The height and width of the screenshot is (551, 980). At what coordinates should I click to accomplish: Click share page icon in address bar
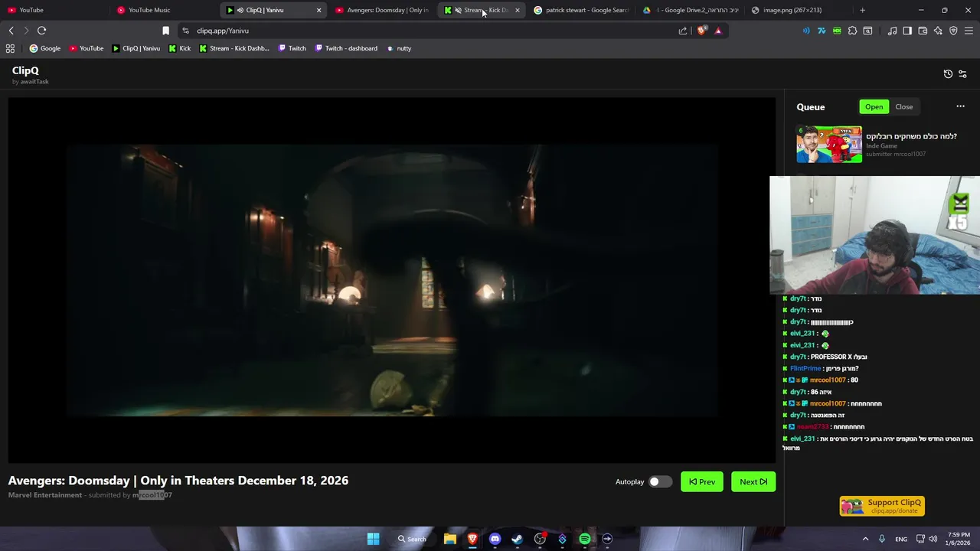tap(683, 31)
